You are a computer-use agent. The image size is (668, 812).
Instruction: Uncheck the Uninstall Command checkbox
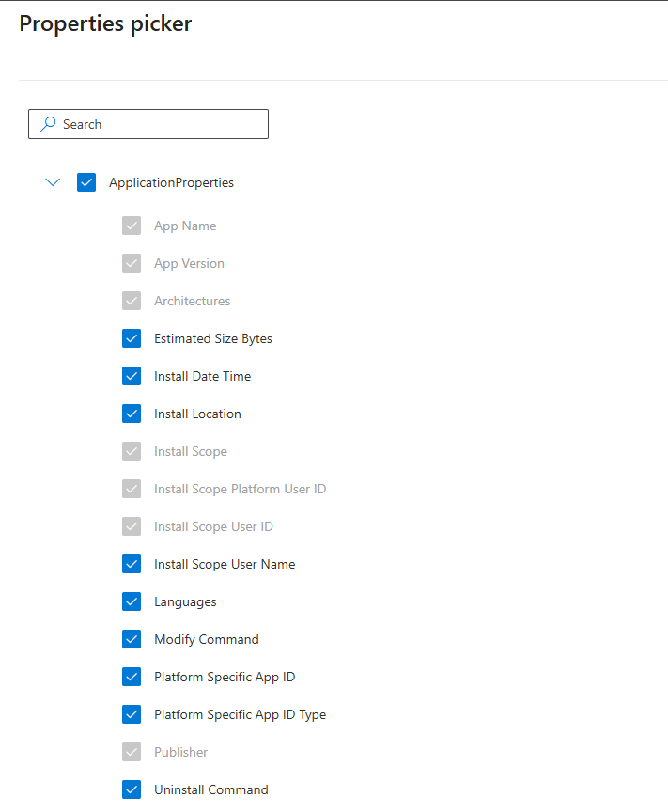(132, 789)
